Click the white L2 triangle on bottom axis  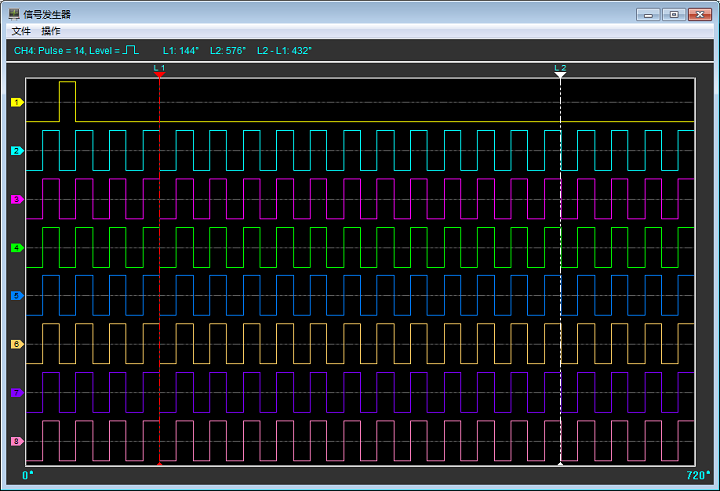(560, 465)
